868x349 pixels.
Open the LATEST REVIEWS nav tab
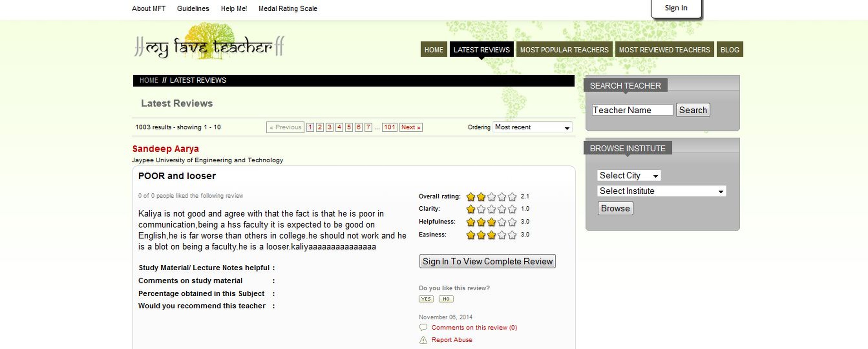tap(482, 50)
